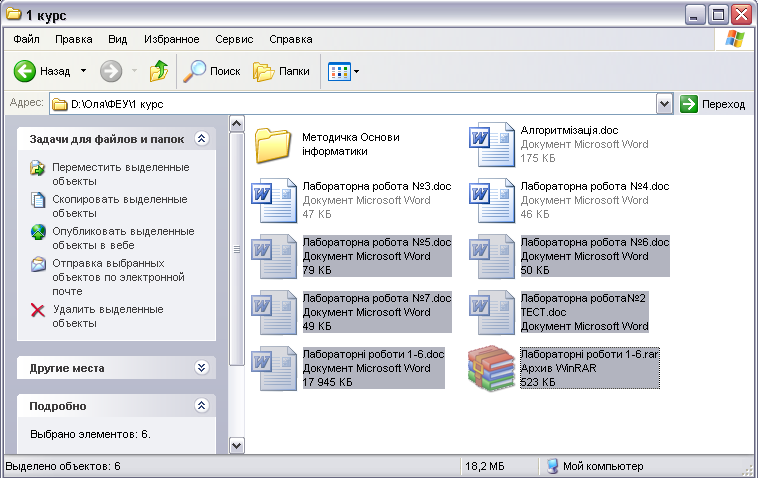Select Лабораторна робота №3.doc icon
The height and width of the screenshot is (478, 758).
point(274,201)
